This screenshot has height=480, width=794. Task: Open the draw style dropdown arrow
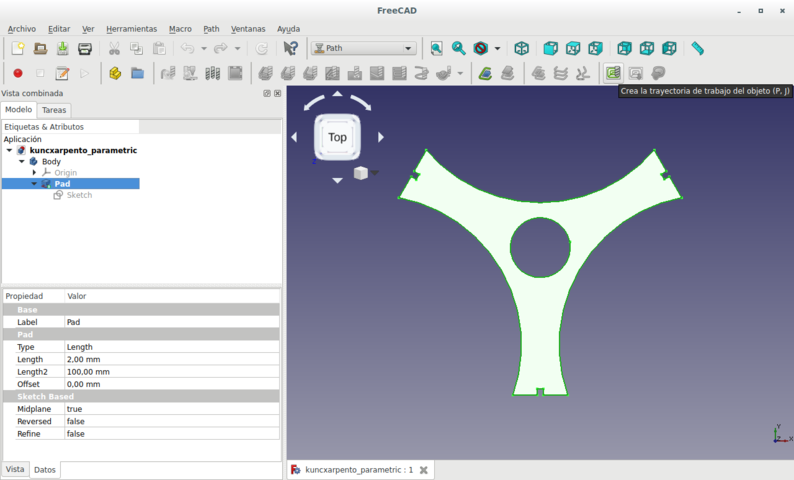click(497, 49)
